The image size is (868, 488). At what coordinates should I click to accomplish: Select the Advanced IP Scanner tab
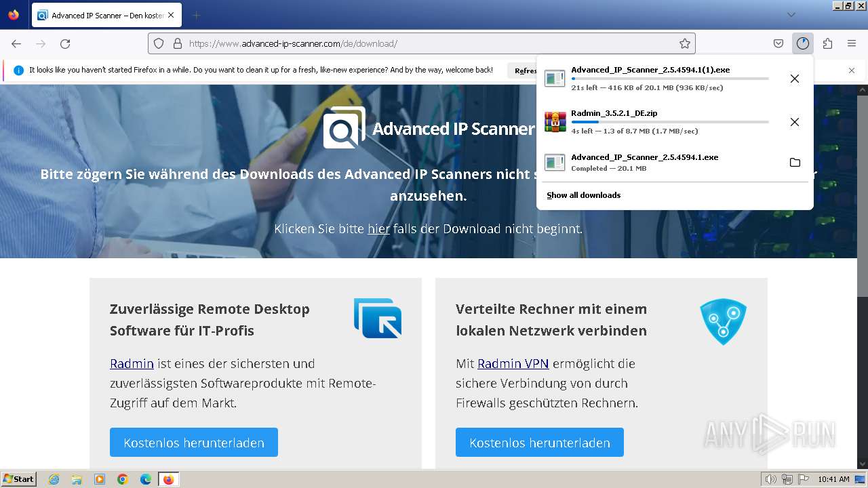106,15
